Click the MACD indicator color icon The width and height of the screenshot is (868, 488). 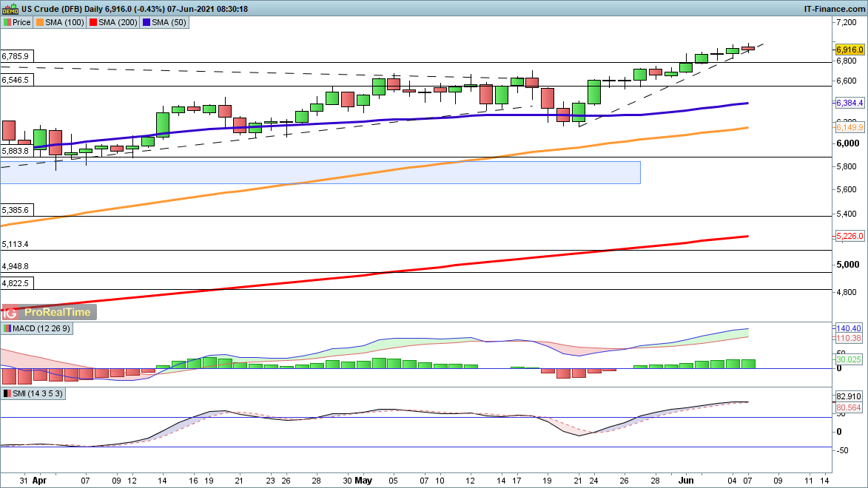7,328
